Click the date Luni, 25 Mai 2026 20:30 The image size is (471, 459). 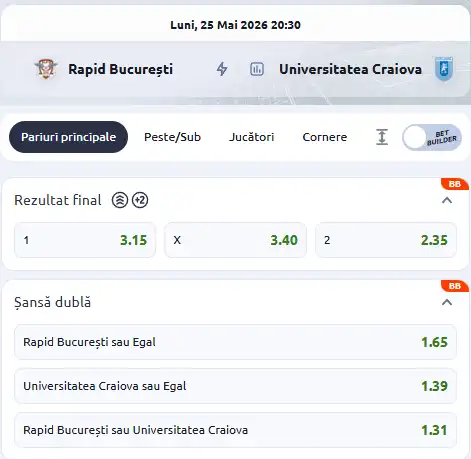pyautogui.click(x=235, y=25)
